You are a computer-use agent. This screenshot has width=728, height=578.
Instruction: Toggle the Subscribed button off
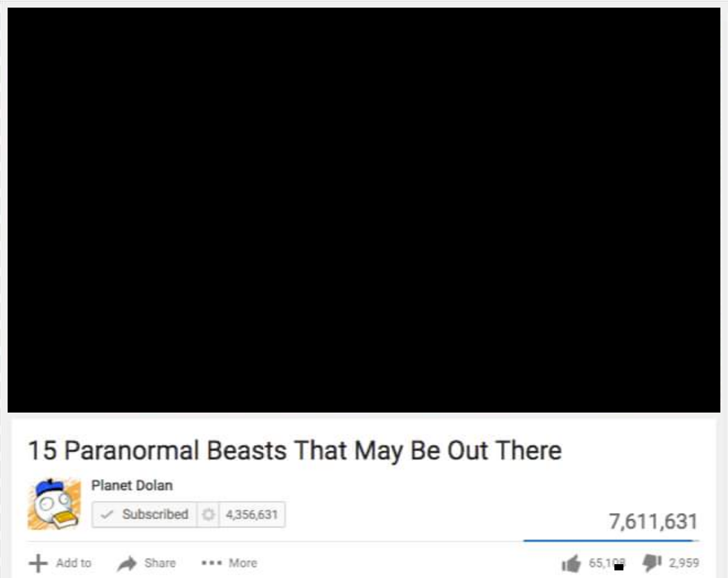pyautogui.click(x=144, y=514)
